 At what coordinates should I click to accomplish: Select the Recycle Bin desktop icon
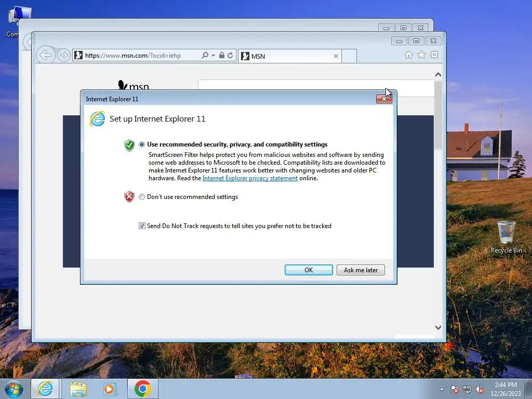[x=506, y=237]
